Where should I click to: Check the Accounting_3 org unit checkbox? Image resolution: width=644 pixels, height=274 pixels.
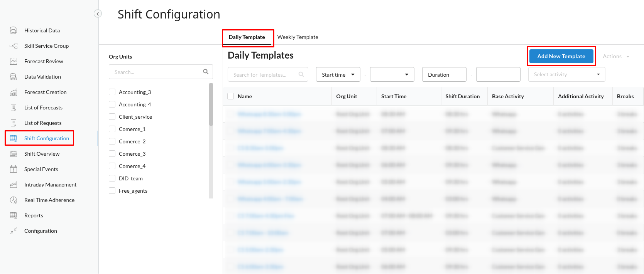[x=112, y=92]
